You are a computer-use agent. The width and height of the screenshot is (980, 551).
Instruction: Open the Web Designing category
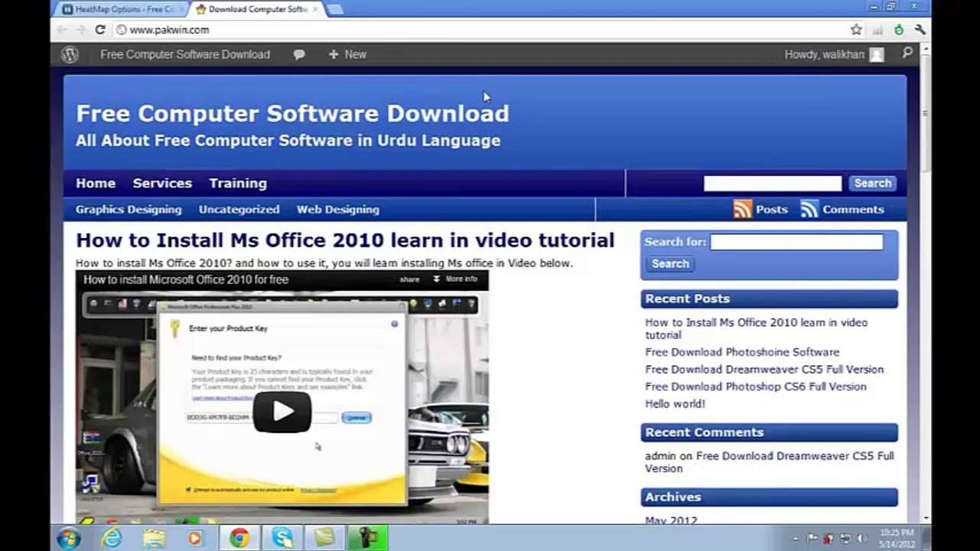pyautogui.click(x=338, y=209)
